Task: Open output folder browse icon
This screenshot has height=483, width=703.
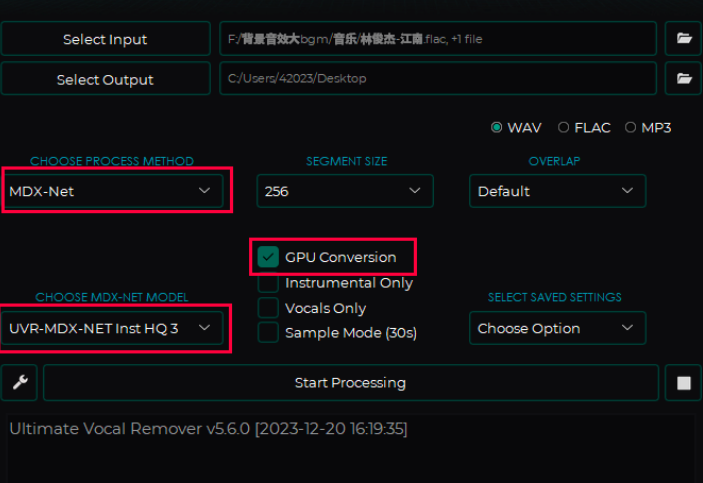Action: click(684, 79)
